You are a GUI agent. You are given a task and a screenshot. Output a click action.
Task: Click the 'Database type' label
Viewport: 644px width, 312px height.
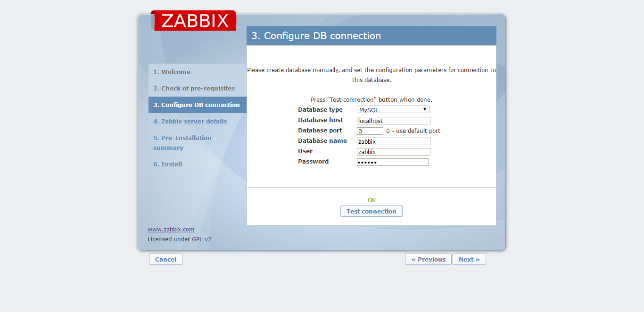tap(321, 110)
